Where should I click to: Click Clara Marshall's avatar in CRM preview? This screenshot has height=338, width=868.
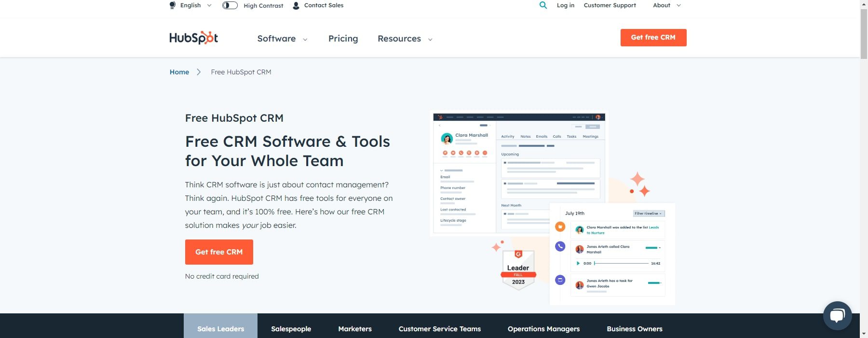coord(447,139)
